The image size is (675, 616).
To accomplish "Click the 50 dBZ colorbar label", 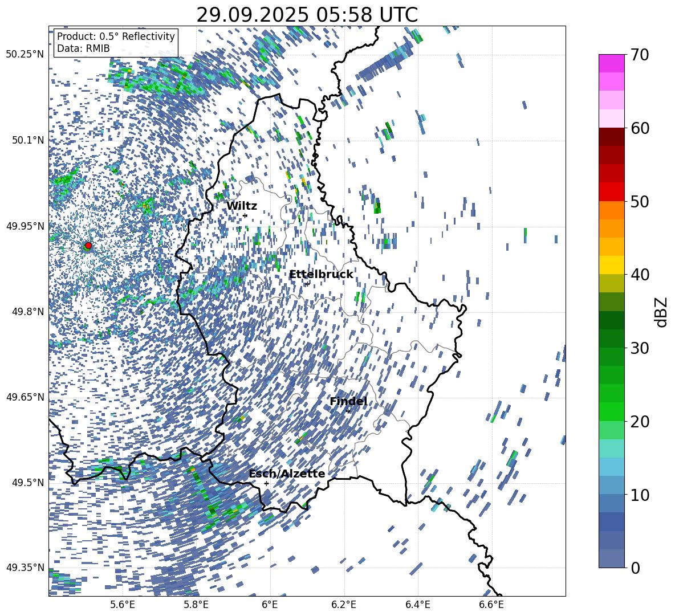I will [x=640, y=201].
